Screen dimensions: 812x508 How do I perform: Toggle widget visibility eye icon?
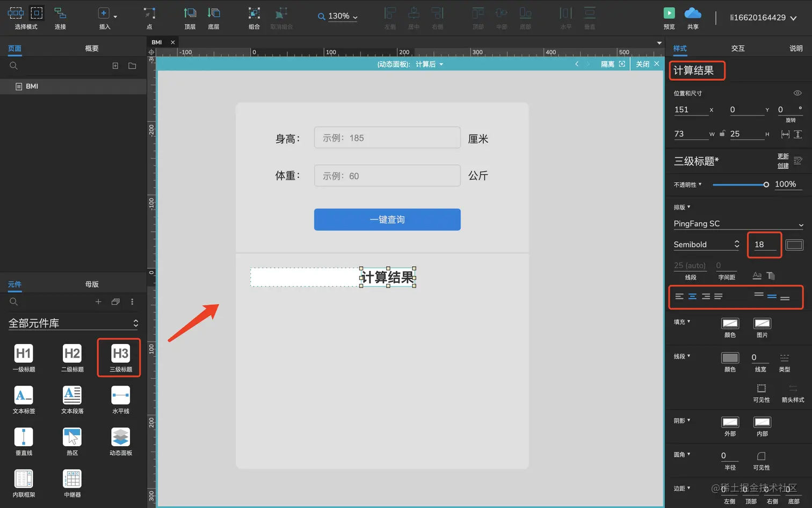798,93
